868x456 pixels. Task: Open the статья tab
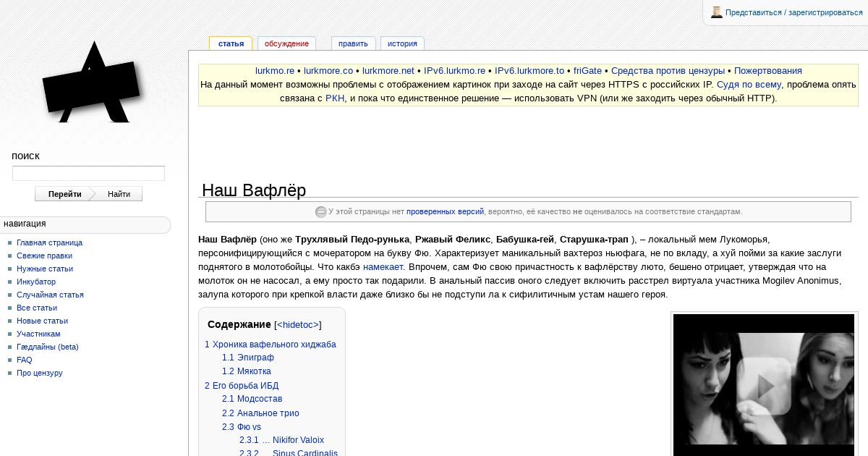point(231,43)
